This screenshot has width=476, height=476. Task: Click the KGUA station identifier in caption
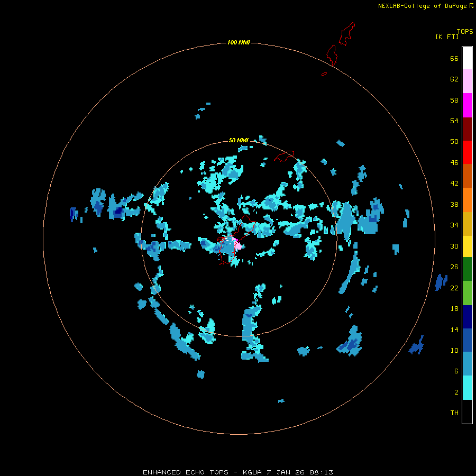(252, 472)
